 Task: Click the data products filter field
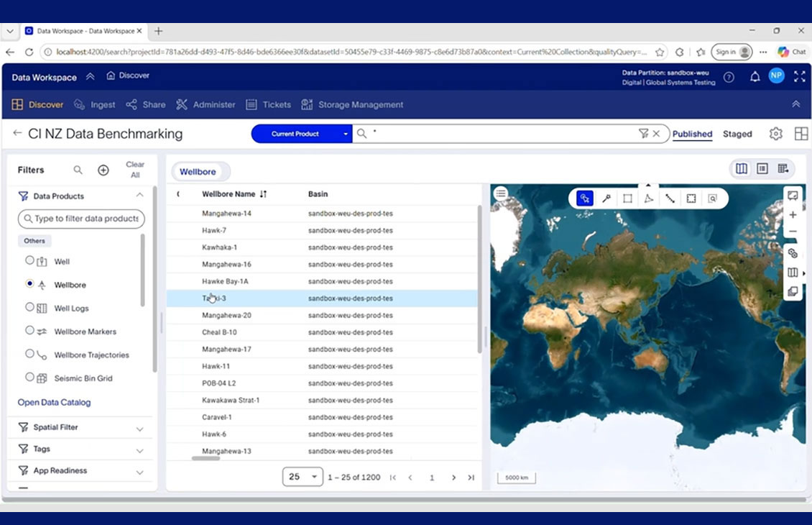click(x=81, y=219)
